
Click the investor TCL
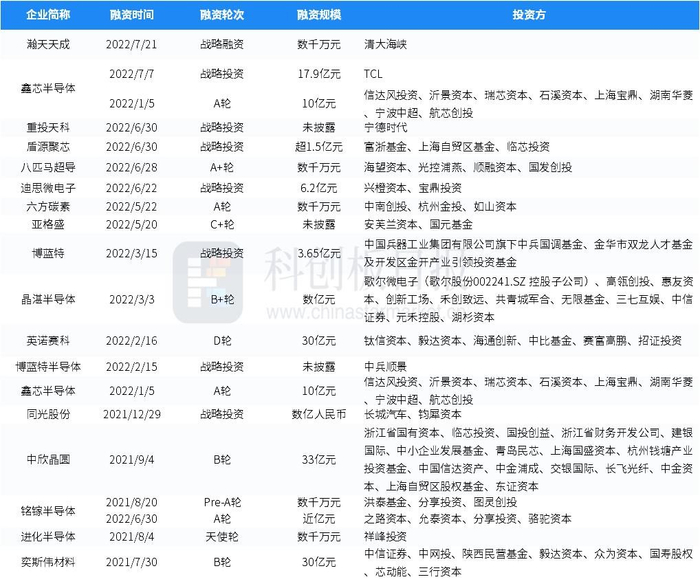coord(373,74)
